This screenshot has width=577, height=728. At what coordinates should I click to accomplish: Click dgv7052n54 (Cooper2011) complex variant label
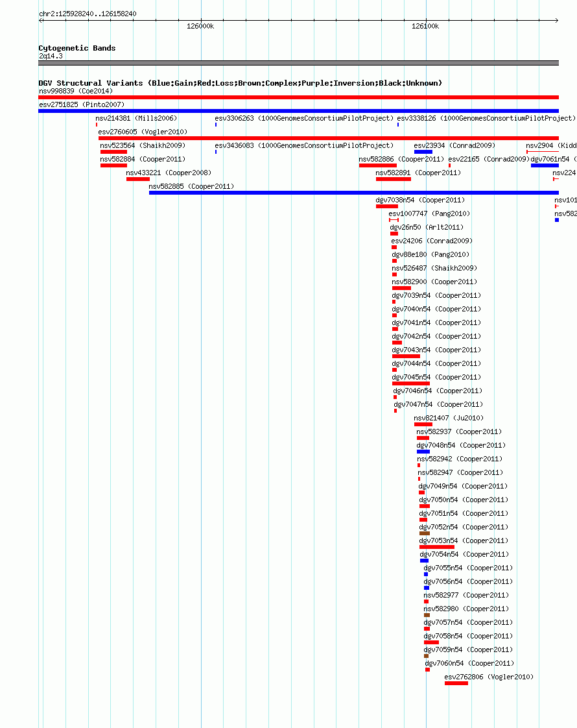coord(464,527)
